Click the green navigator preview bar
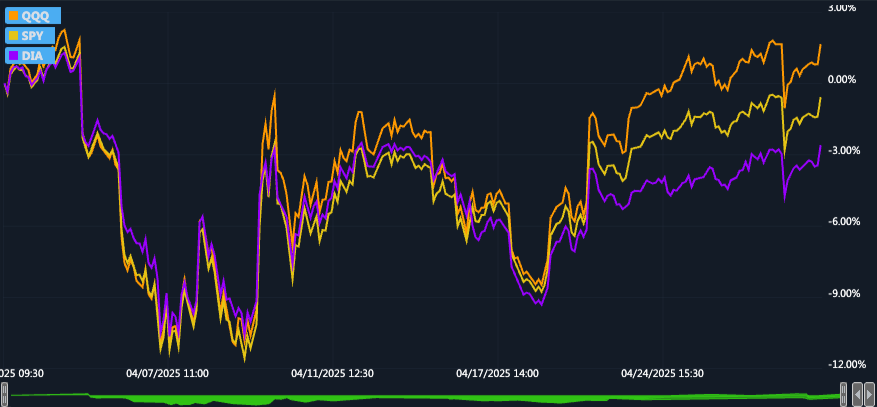The height and width of the screenshot is (407, 877). pyautogui.click(x=424, y=398)
